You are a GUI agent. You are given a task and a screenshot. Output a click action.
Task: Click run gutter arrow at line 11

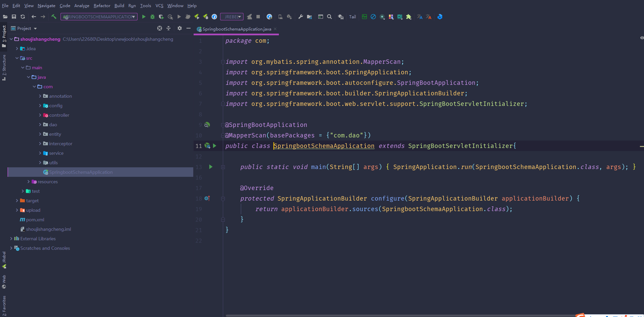pyautogui.click(x=215, y=146)
